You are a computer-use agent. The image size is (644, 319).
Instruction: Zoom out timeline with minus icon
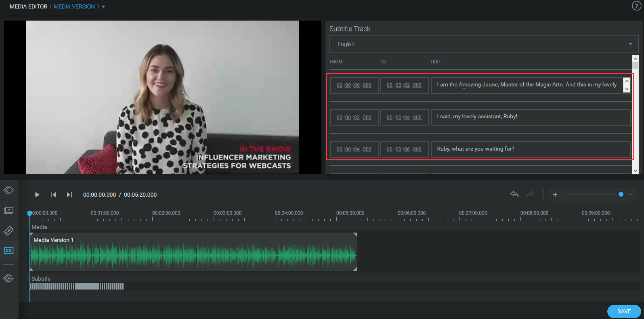point(631,195)
